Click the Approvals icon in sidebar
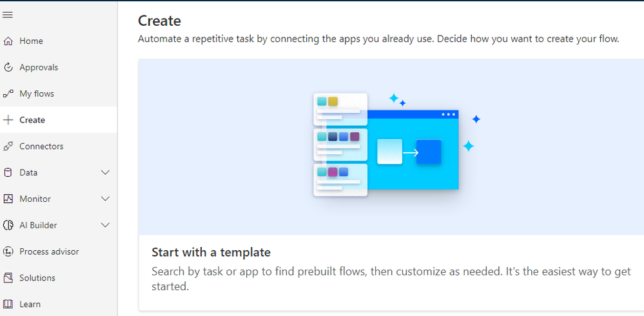This screenshot has width=644, height=316. tap(8, 68)
